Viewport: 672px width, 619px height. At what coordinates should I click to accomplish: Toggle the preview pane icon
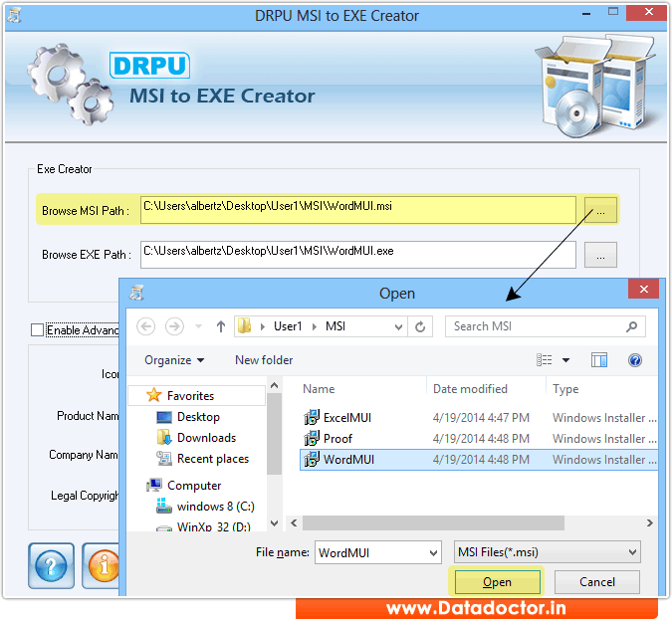point(598,360)
